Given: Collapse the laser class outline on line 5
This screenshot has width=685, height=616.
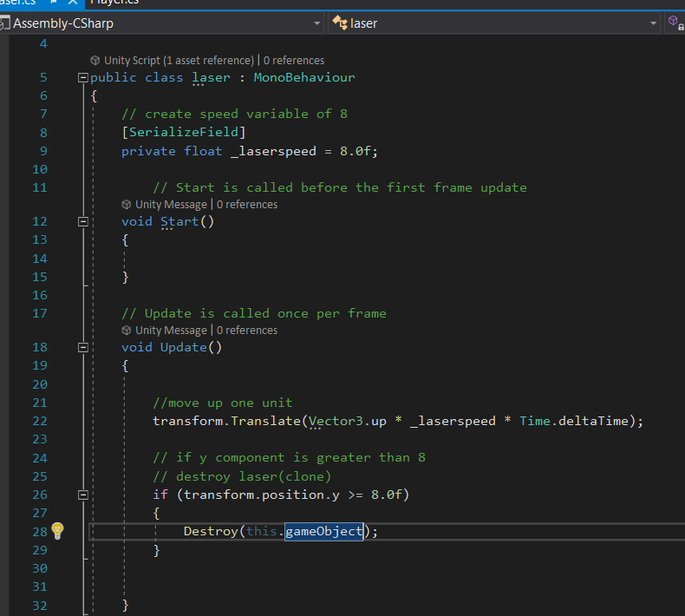Looking at the screenshot, I should point(83,78).
